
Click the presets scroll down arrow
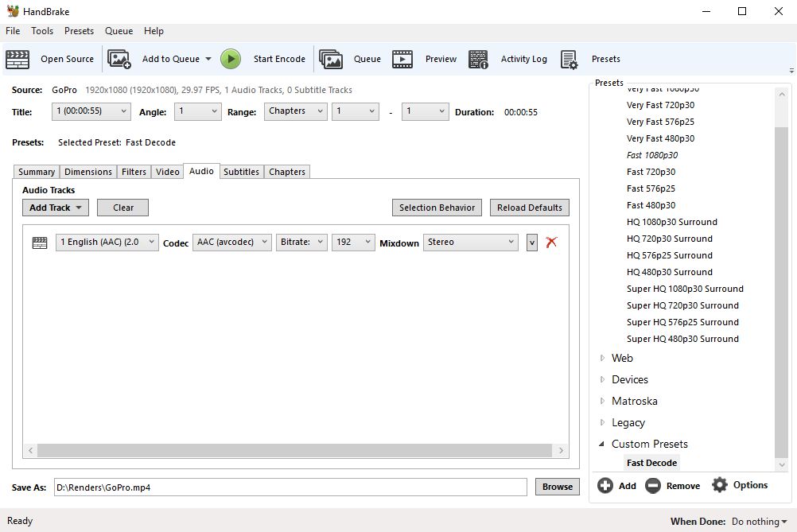[781, 464]
